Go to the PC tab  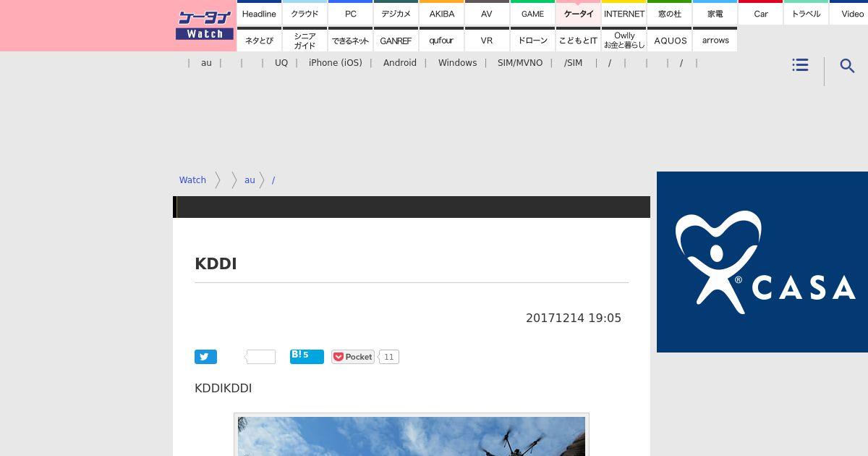tap(350, 13)
